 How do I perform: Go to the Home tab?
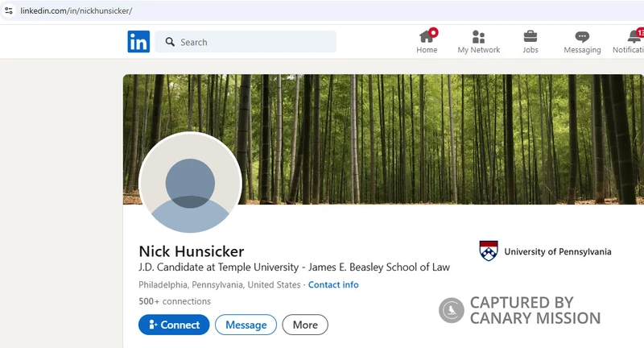[427, 42]
